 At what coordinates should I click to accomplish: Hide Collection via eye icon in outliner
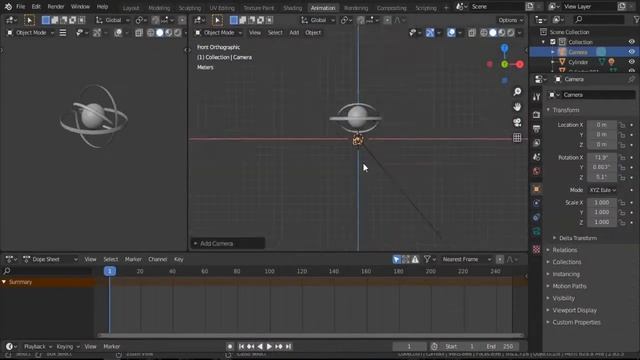631,42
